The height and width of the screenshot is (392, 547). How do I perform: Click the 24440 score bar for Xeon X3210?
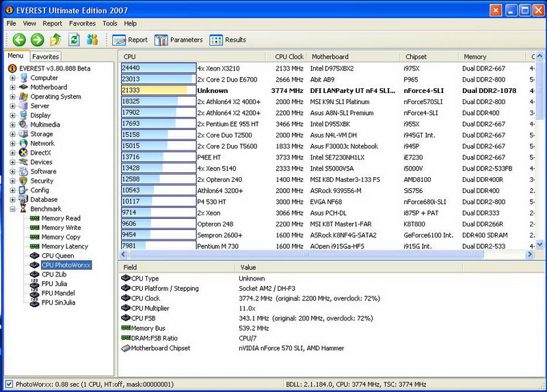tap(159, 68)
